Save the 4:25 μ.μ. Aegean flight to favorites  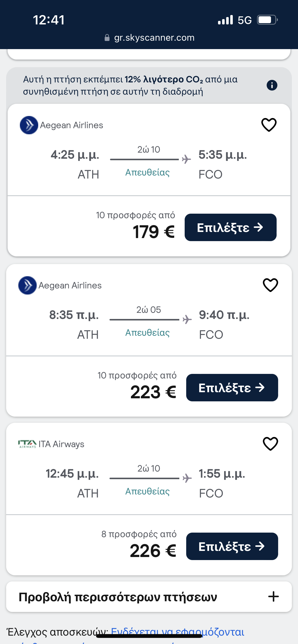269,125
